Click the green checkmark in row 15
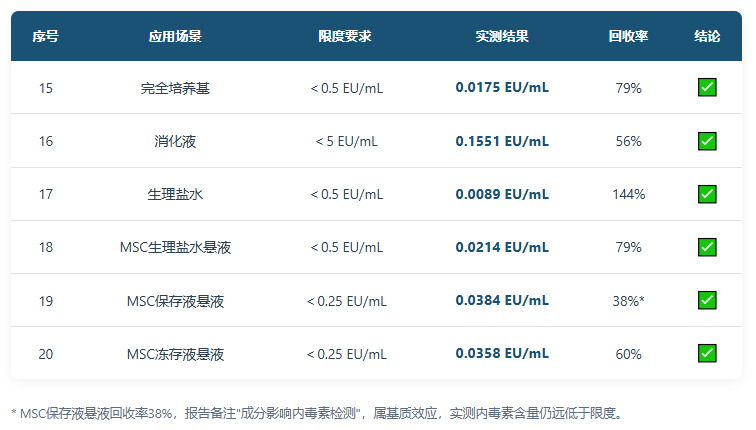The image size is (756, 430). (707, 88)
